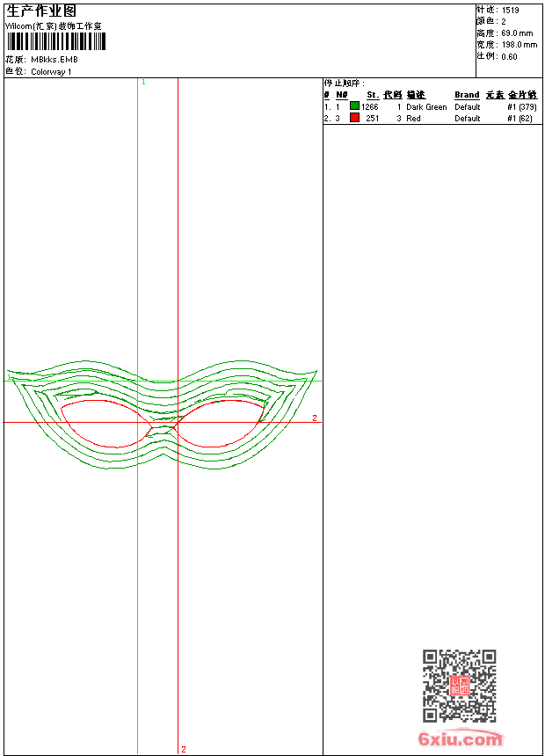Screen dimensions: 545x756
Task: Click the green marker 1 at top of vertical line
Action: (143, 83)
